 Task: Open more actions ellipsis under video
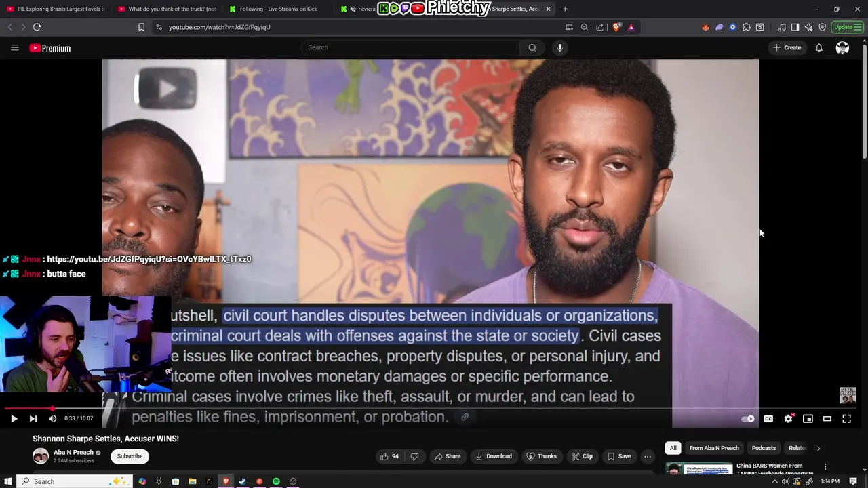pyautogui.click(x=648, y=456)
